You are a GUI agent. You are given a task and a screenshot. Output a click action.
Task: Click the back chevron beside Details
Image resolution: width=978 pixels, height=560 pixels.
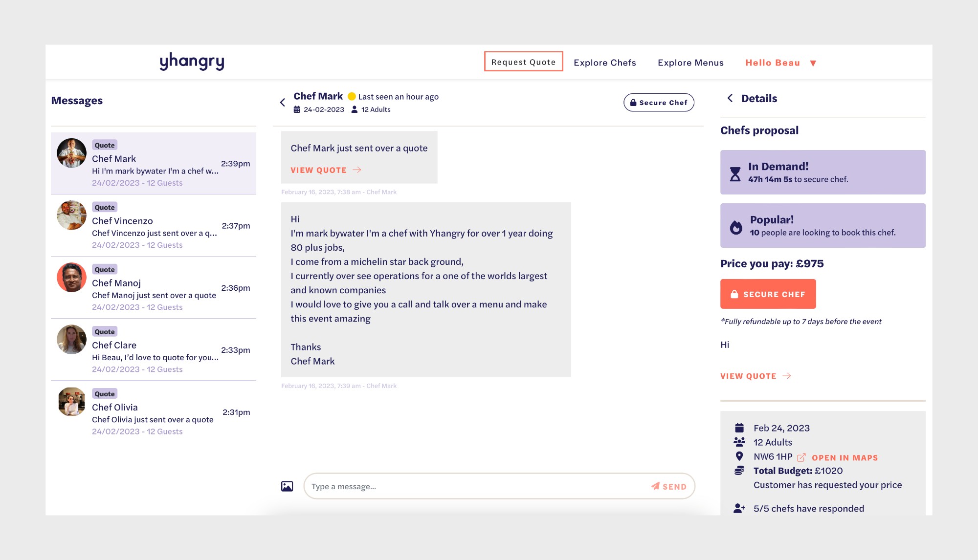coord(730,98)
